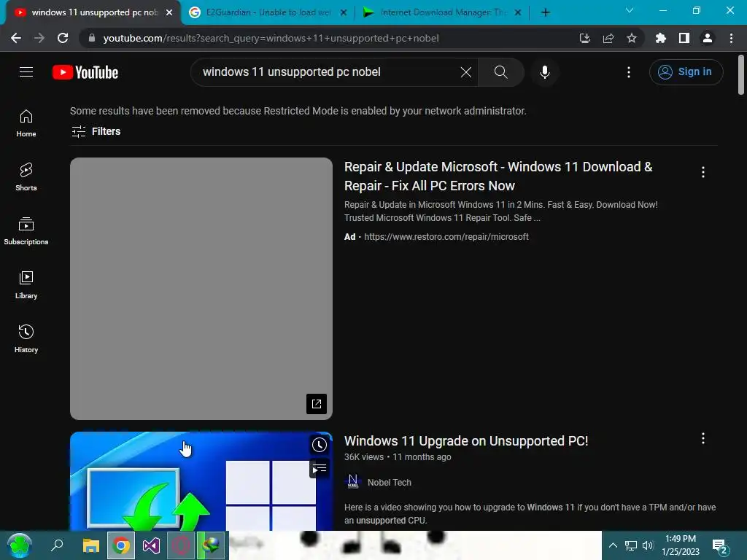Open a new browser tab

tap(546, 12)
